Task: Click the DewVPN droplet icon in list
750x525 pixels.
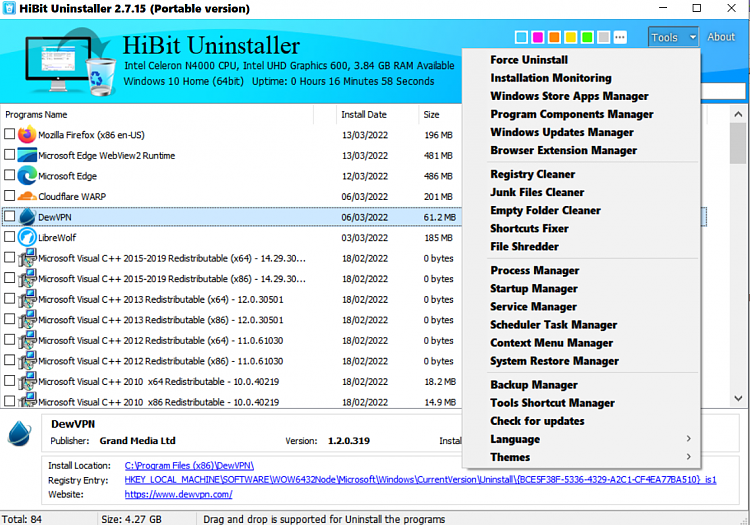Action: (x=27, y=217)
